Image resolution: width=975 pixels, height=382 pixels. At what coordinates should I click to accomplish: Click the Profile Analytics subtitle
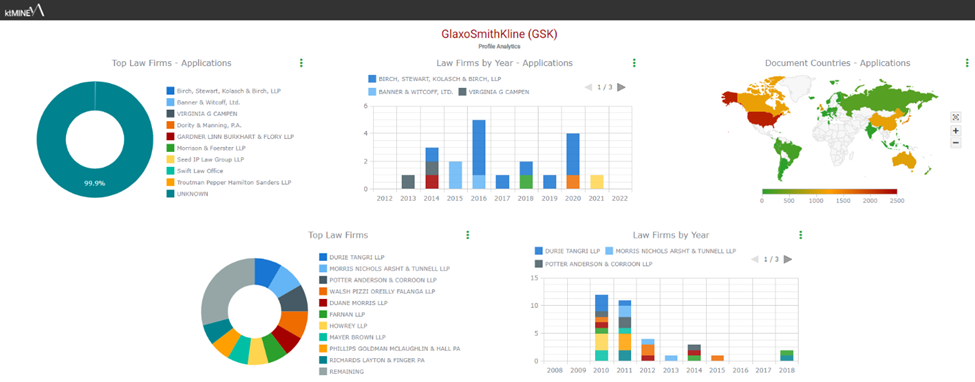499,46
